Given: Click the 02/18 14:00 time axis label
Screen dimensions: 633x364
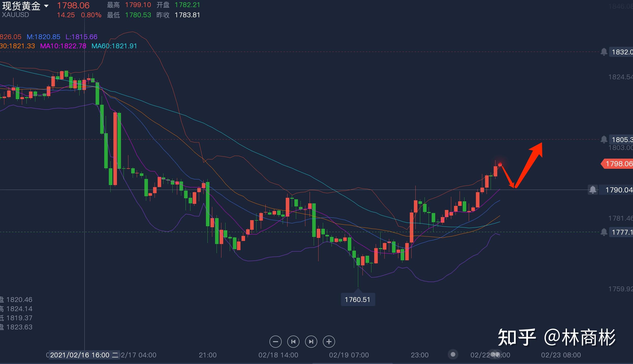Looking at the screenshot, I should pos(278,355).
